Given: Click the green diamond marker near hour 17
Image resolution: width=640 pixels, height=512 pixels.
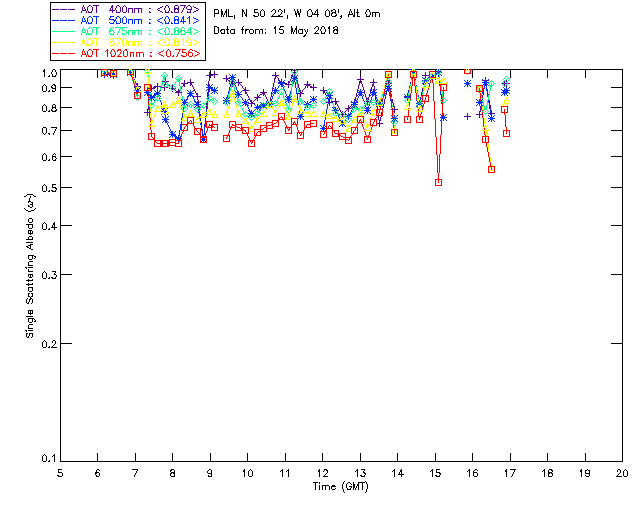Looking at the screenshot, I should [507, 81].
